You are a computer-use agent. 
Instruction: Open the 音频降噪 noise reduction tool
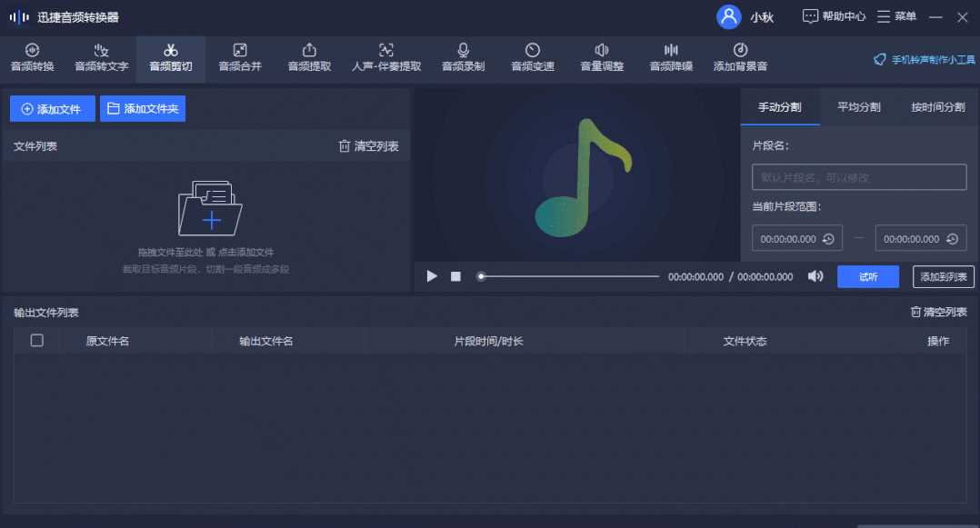[x=671, y=57]
